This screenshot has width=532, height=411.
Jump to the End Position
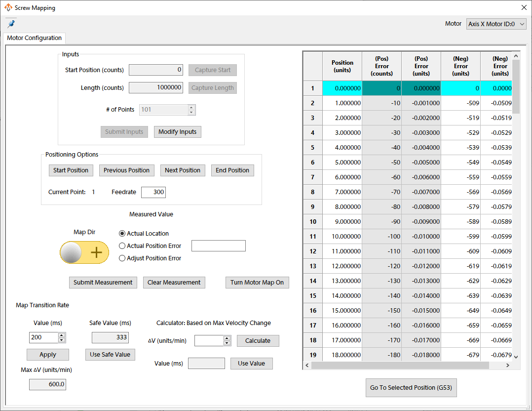click(x=232, y=170)
